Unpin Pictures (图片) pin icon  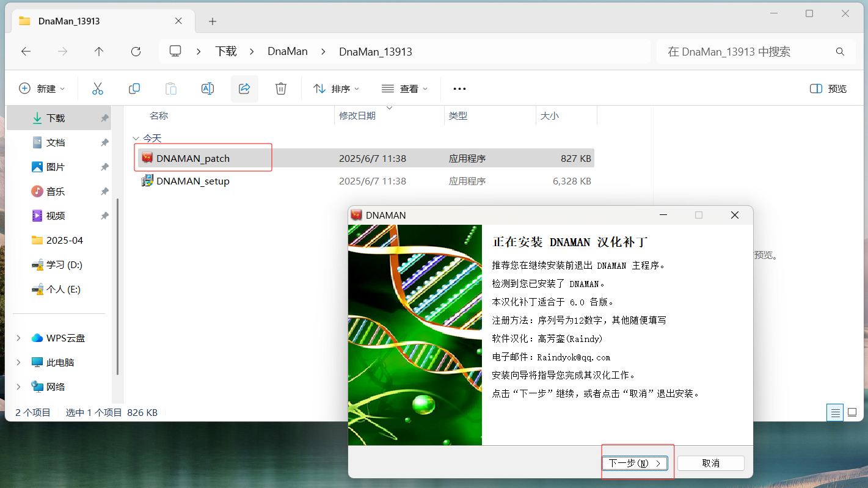[x=104, y=167]
